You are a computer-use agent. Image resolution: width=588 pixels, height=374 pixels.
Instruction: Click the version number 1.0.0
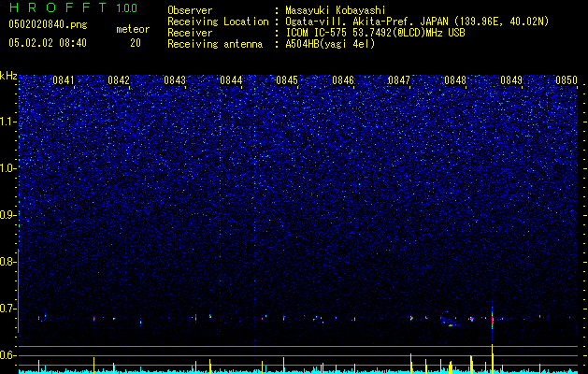(126, 7)
